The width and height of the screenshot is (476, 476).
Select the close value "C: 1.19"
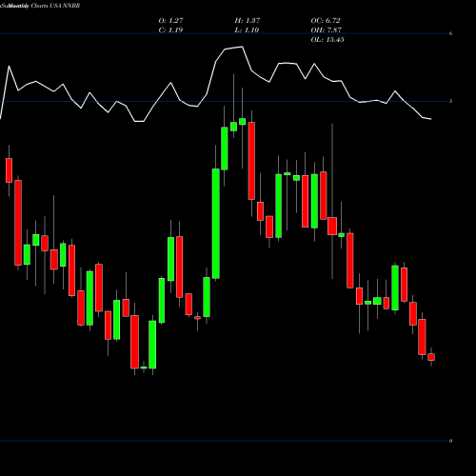click(170, 30)
